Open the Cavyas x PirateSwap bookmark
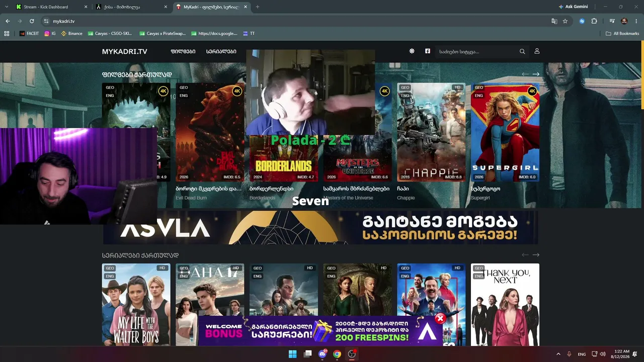Screen dimensions: 644x362 click(x=163, y=34)
